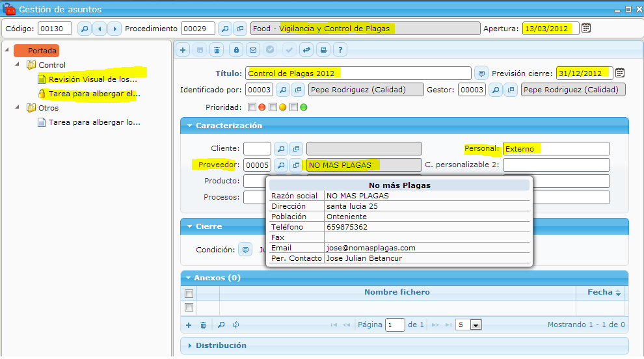Click the plain checkmark icon in the toolbar
Viewport: 644px width, 359px height.
[x=289, y=49]
